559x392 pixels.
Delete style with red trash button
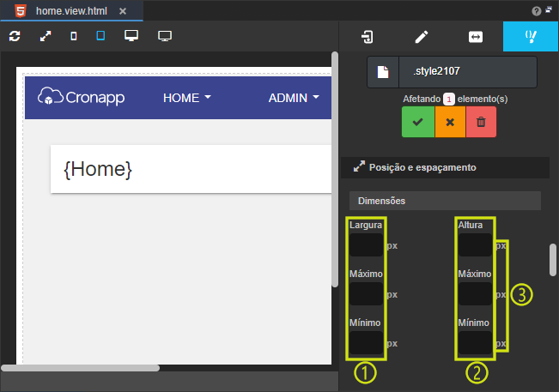(481, 122)
